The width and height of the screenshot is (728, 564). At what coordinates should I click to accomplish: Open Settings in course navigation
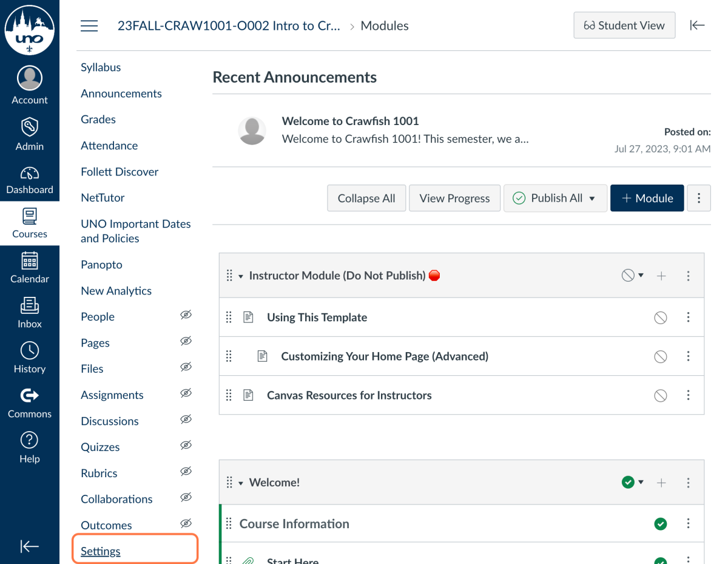[x=101, y=551]
